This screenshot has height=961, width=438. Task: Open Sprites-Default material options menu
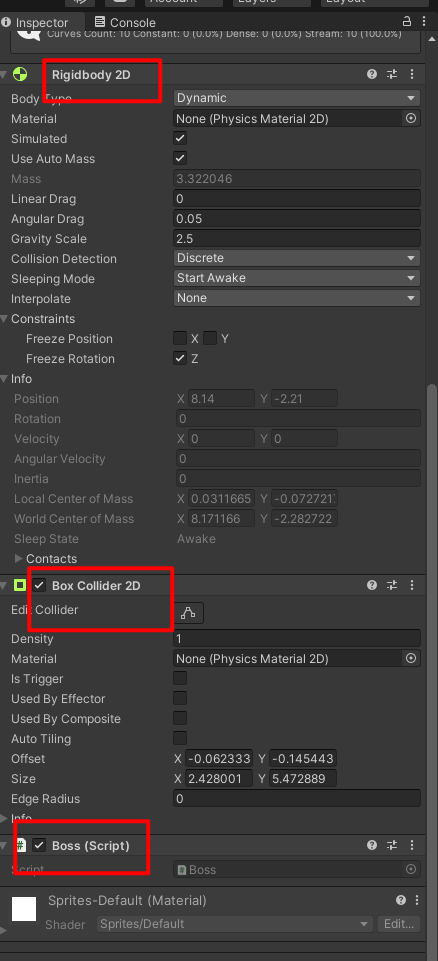(x=417, y=900)
